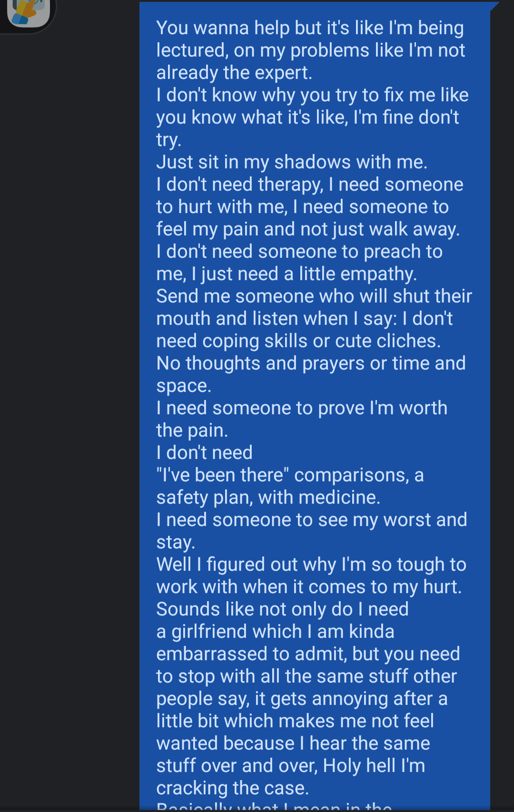Click "Send me someone who will shut their"

coord(314,296)
